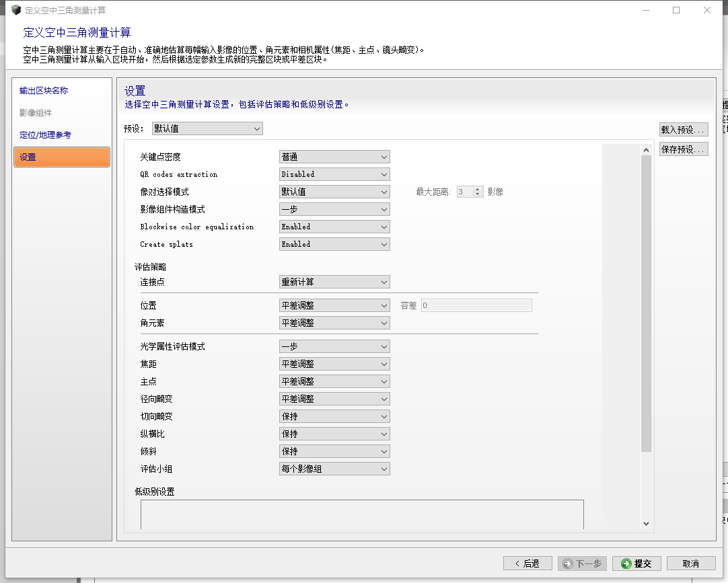Click the 提交 button to submit
728x583 pixels.
point(636,563)
